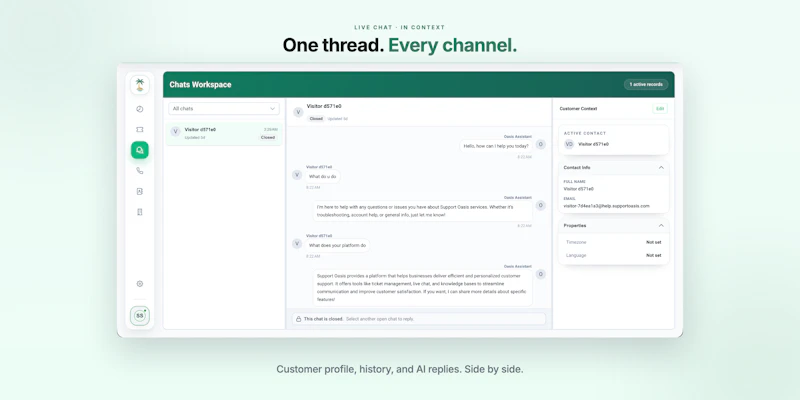The height and width of the screenshot is (400, 800).
Task: Click the visitor email address text
Action: click(606, 206)
